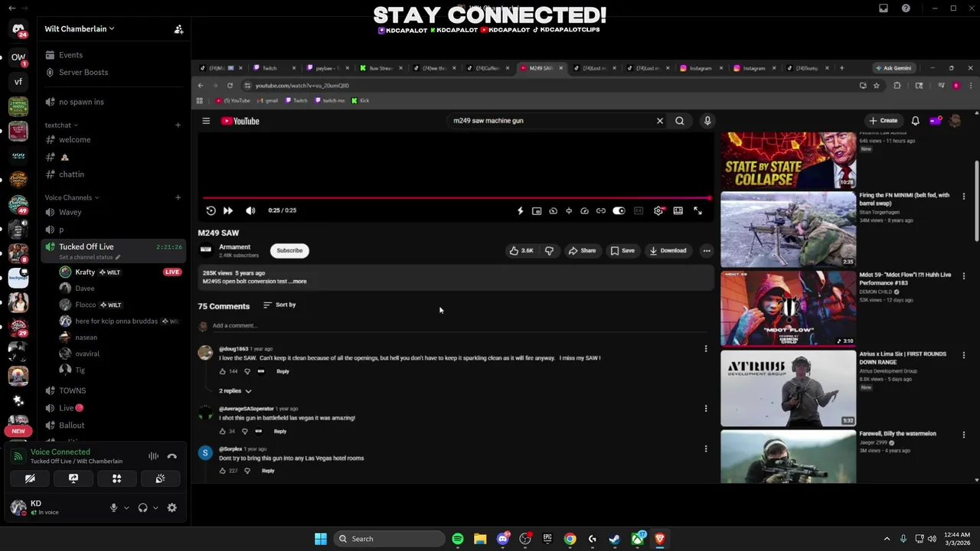Like the M249 SAW video
Screen dimensions: 980x551
521,250
